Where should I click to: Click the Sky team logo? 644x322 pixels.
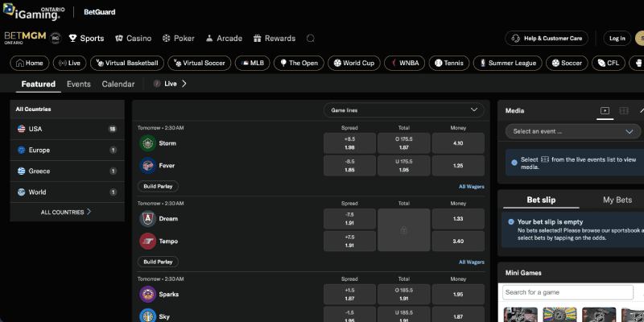pyautogui.click(x=147, y=316)
